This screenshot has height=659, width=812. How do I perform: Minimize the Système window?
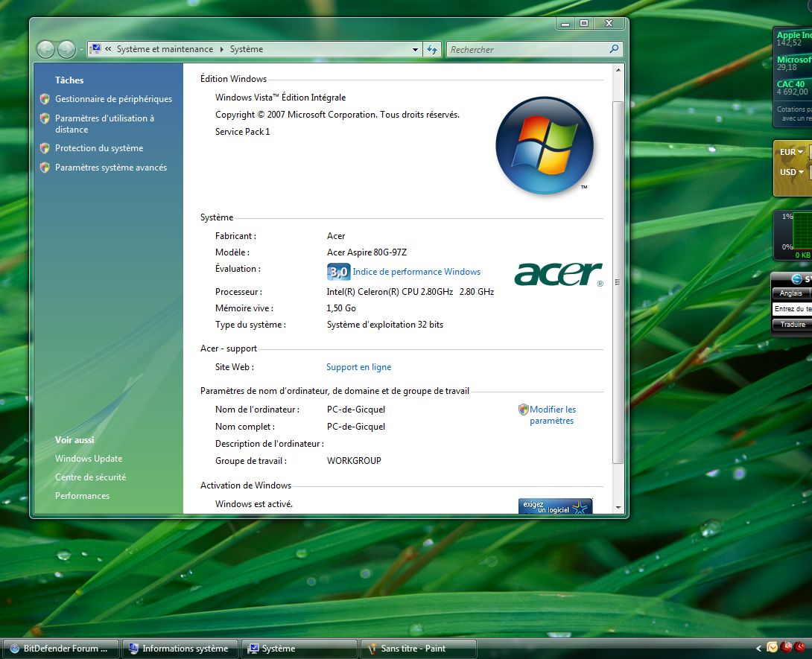(565, 23)
